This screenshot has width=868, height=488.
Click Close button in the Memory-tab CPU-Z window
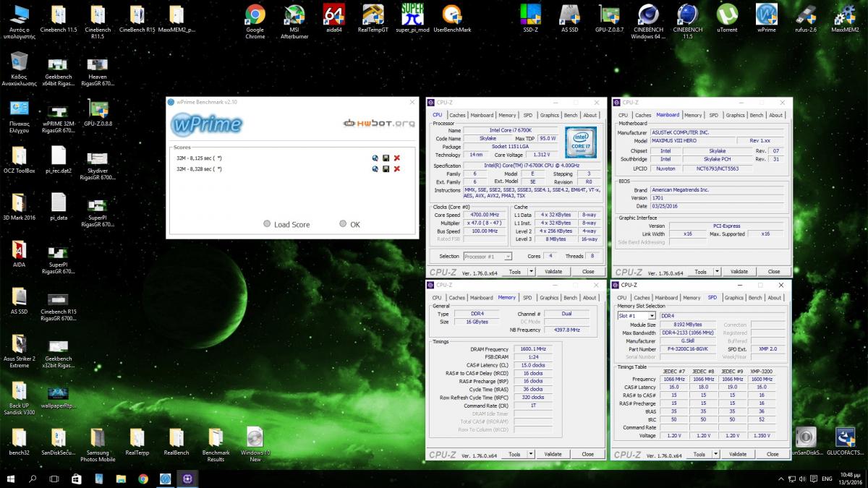point(588,454)
